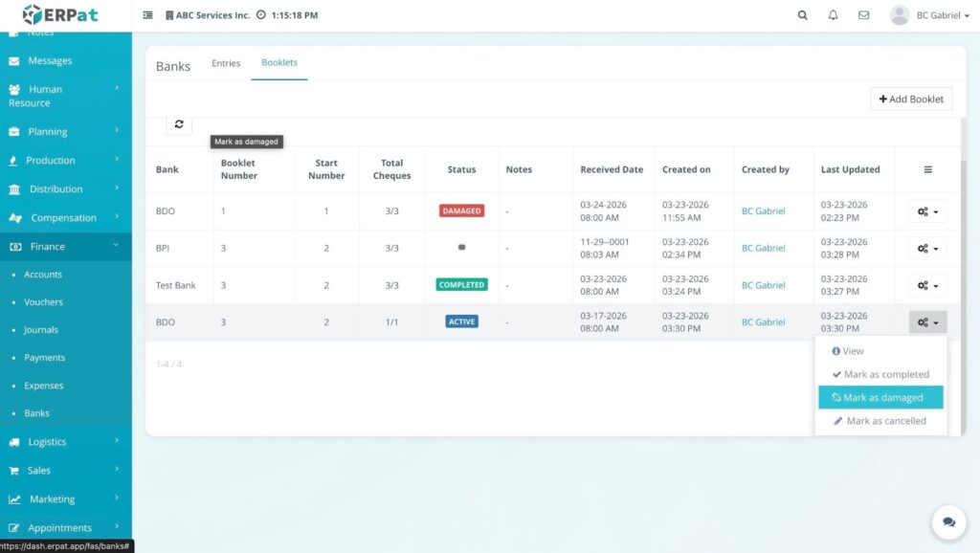Click the search magnifier icon in header

pos(802,15)
